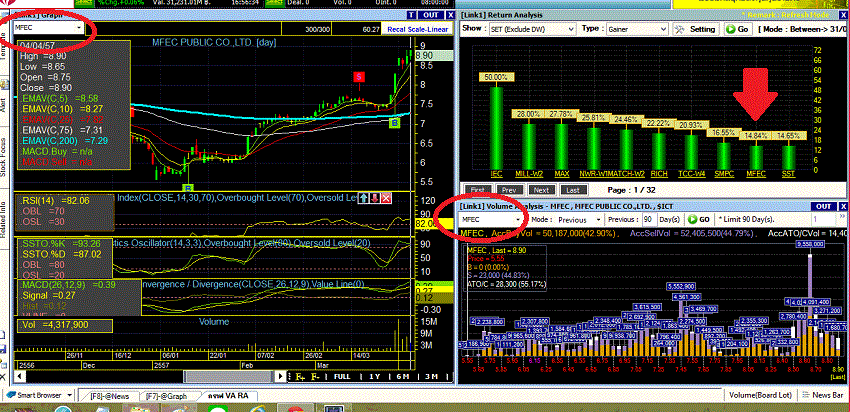Select 6M time range on chart
This screenshot has height=412, width=850.
(402, 376)
